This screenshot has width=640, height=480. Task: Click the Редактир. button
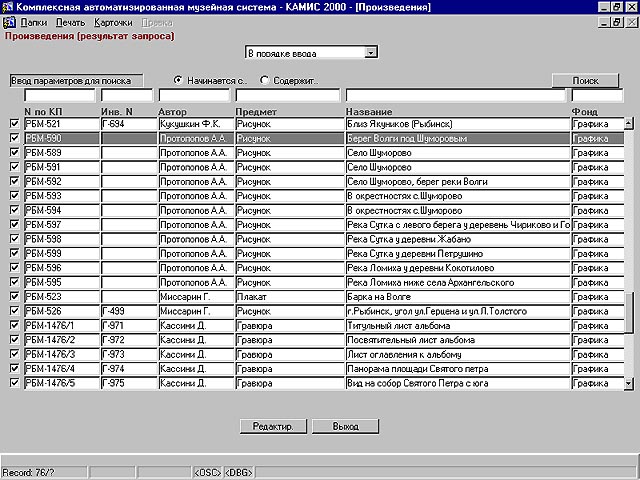pyautogui.click(x=273, y=427)
